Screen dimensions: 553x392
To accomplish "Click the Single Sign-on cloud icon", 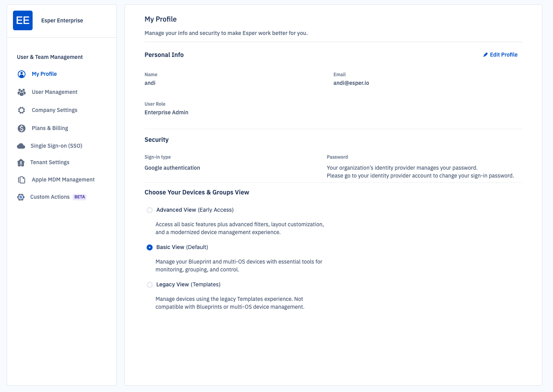I will click(21, 146).
